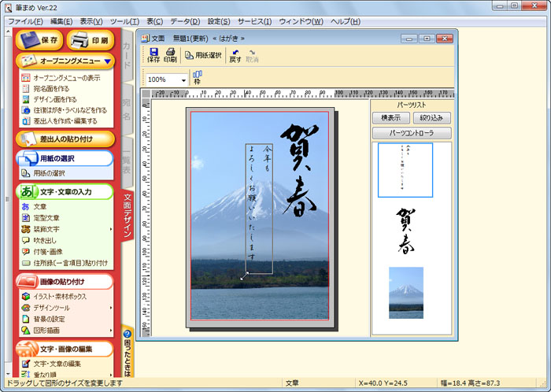Image resolution: width=551 pixels, height=392 pixels.
Task: Select 定型文章 in the text input section
Action: coord(46,217)
